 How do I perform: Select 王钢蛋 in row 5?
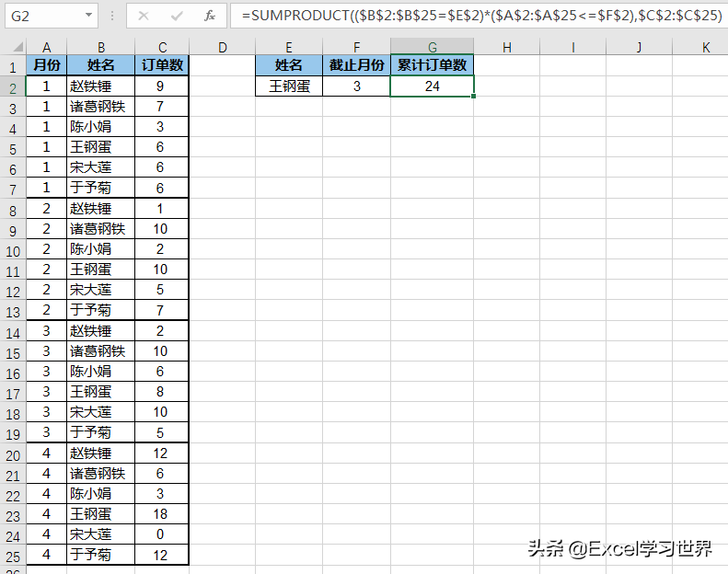100,147
